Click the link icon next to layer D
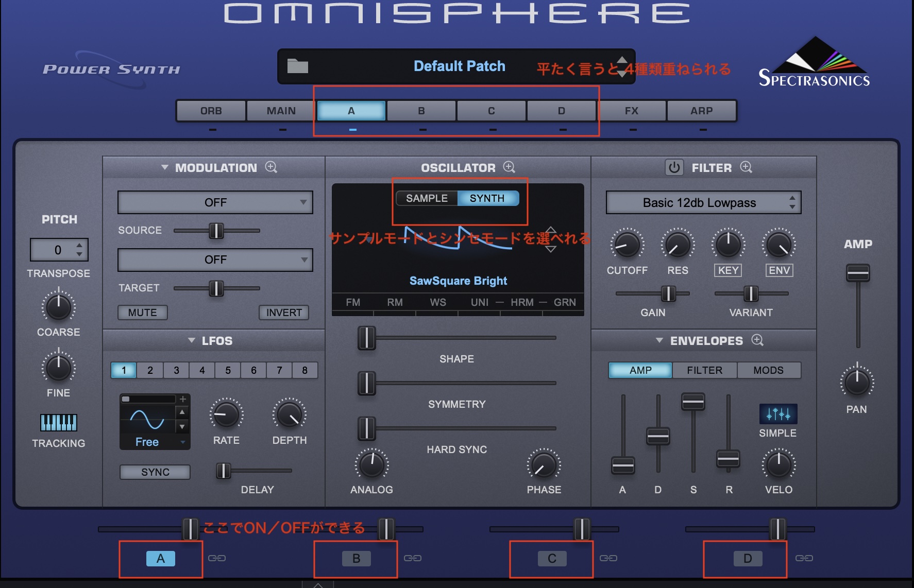Image resolution: width=914 pixels, height=588 pixels. point(804,558)
